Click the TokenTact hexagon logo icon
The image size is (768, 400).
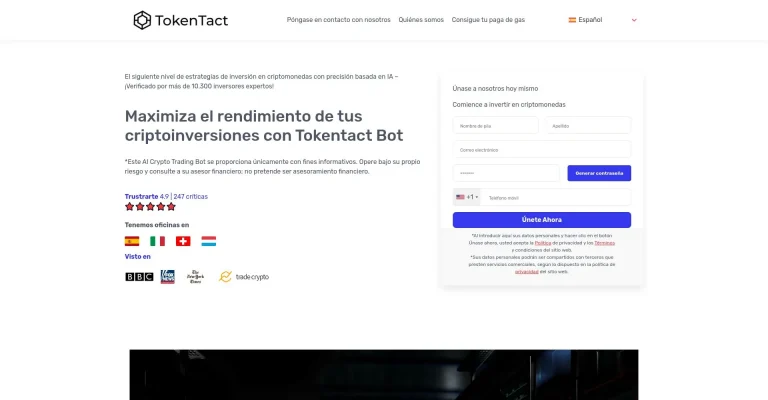[142, 20]
